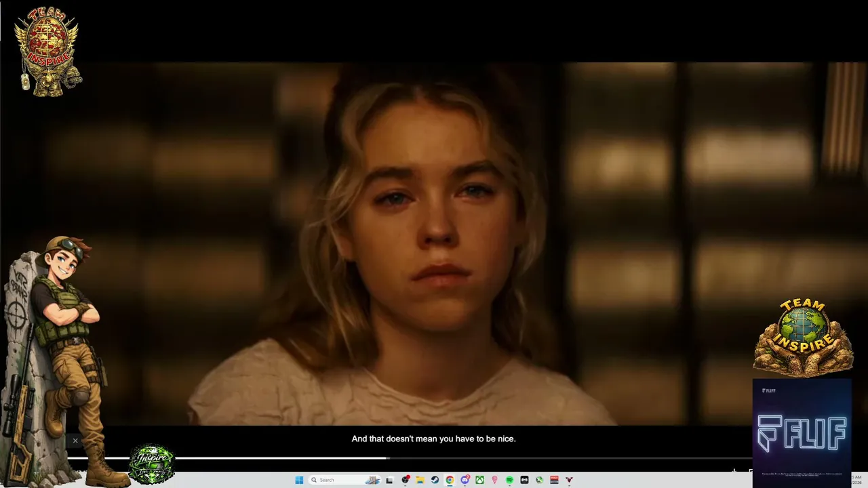Open the red and grey taskbar app
Screen dimensions: 868x488
tap(554, 480)
